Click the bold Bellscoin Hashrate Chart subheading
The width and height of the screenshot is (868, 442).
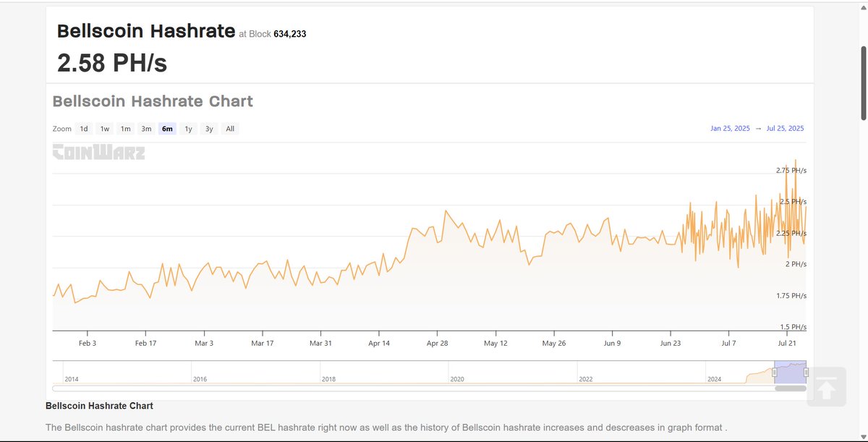tap(99, 406)
